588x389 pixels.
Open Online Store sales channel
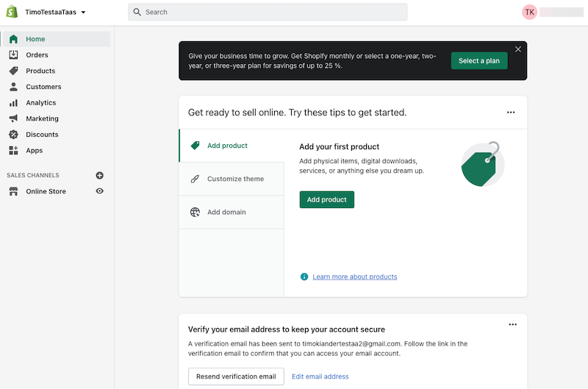(x=46, y=191)
